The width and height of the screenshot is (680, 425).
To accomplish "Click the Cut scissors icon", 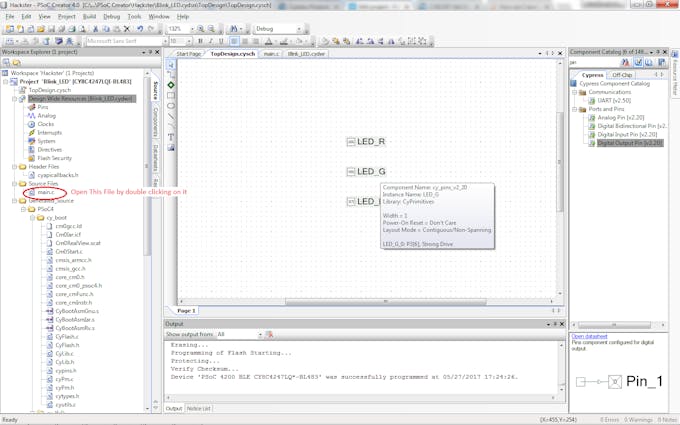I will point(95,29).
